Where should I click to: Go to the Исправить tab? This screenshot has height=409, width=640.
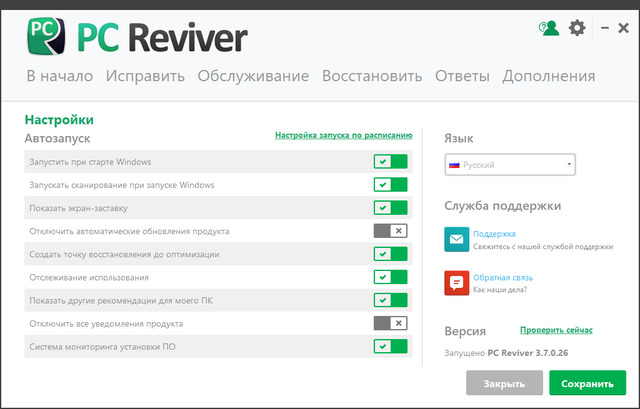click(x=145, y=76)
